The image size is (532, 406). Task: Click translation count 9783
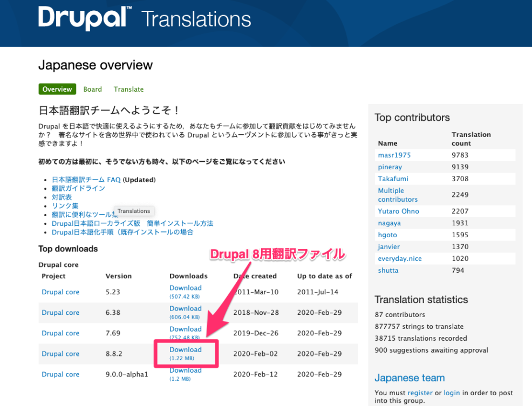(x=460, y=155)
